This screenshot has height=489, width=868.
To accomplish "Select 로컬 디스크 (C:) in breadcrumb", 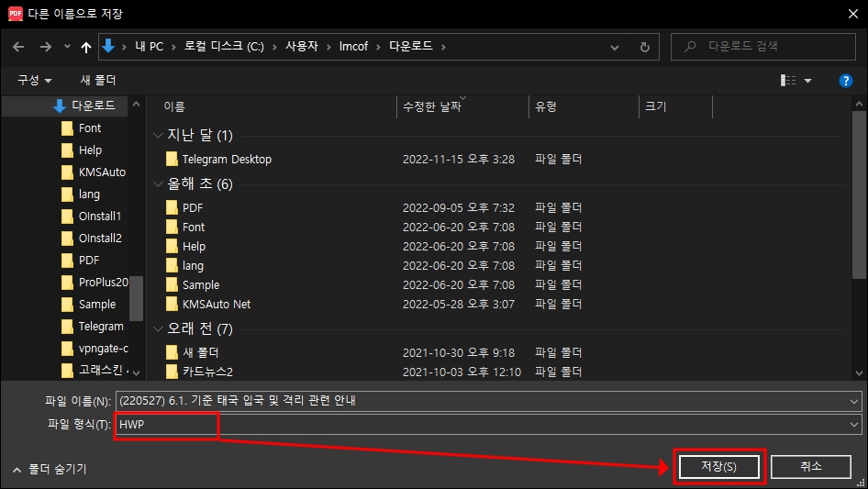I will (224, 47).
